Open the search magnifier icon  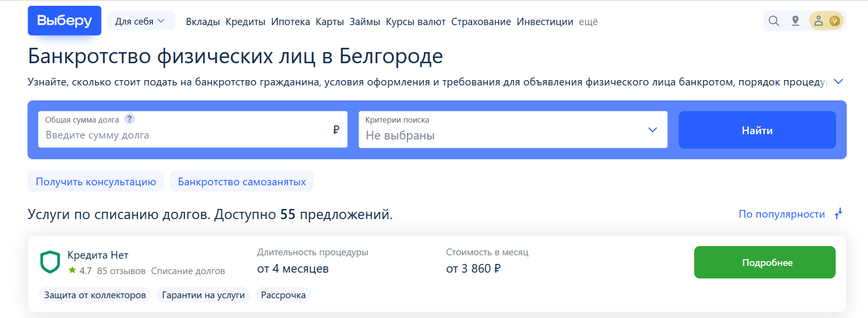(774, 21)
